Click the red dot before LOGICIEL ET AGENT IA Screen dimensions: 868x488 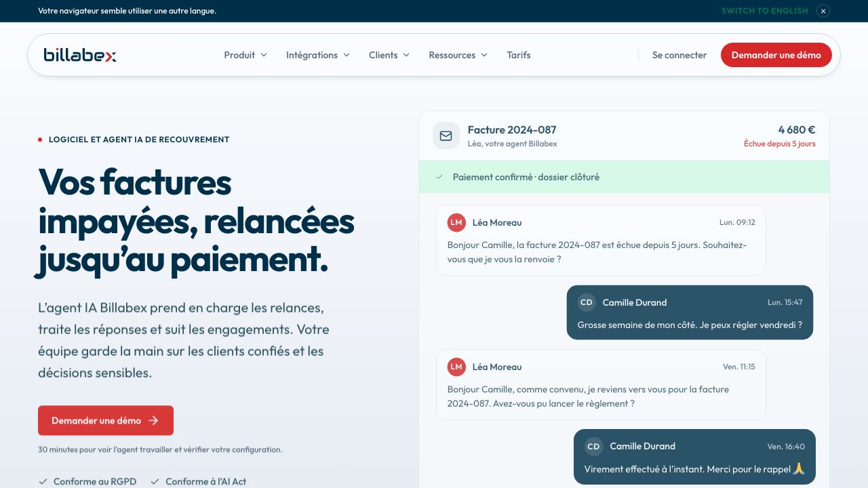point(40,140)
